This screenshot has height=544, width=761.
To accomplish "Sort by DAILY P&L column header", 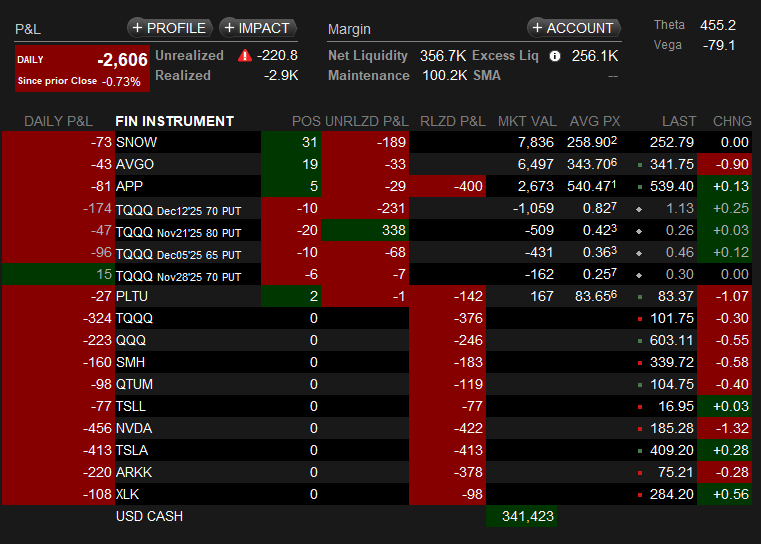I will coord(58,121).
